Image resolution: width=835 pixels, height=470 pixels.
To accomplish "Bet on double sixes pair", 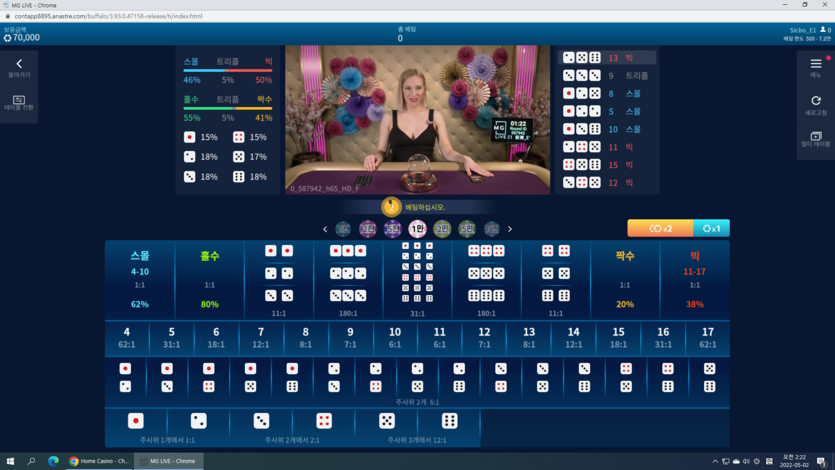I will [x=555, y=295].
